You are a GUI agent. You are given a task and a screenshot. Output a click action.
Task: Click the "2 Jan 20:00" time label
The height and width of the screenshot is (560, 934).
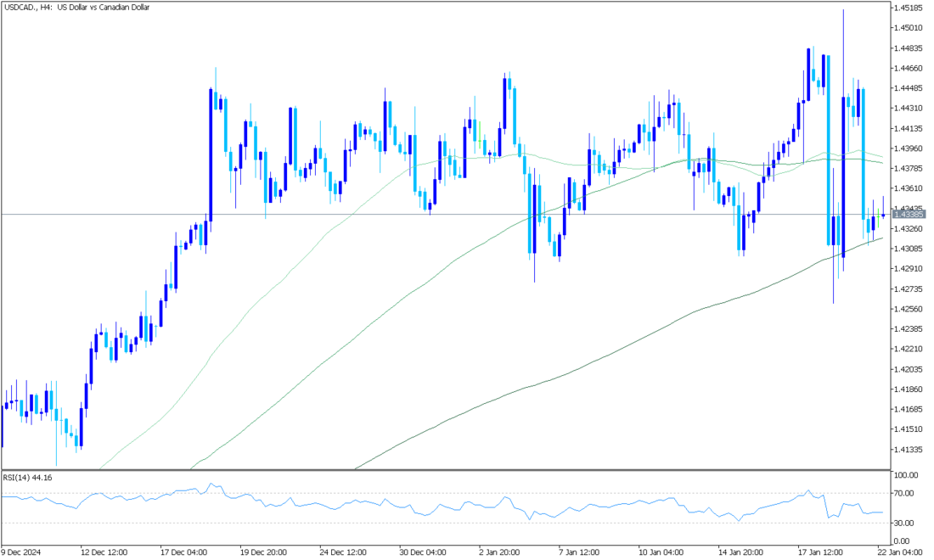tap(501, 552)
